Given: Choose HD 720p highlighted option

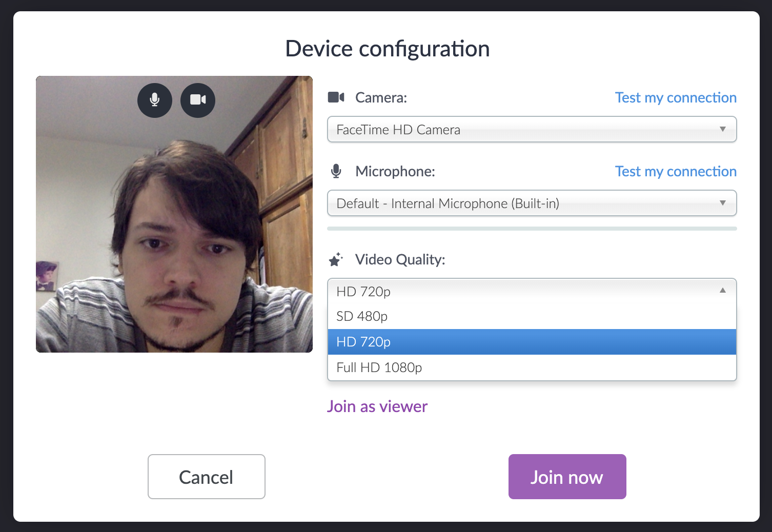Looking at the screenshot, I should [532, 342].
